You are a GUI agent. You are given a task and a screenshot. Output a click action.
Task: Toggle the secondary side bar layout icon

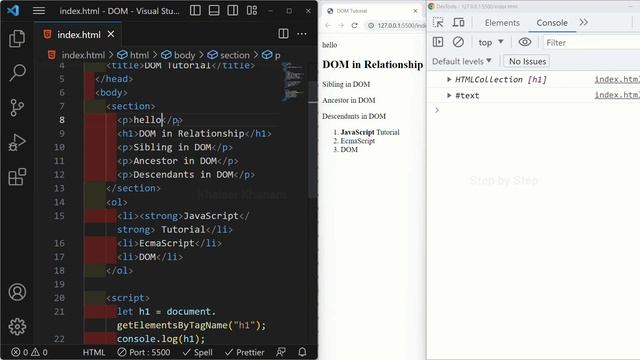[x=233, y=11]
